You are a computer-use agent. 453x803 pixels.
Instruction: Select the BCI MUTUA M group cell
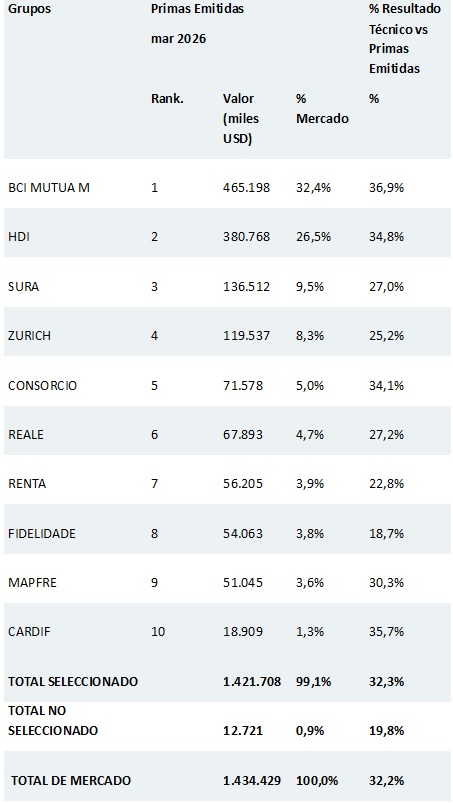(49, 187)
